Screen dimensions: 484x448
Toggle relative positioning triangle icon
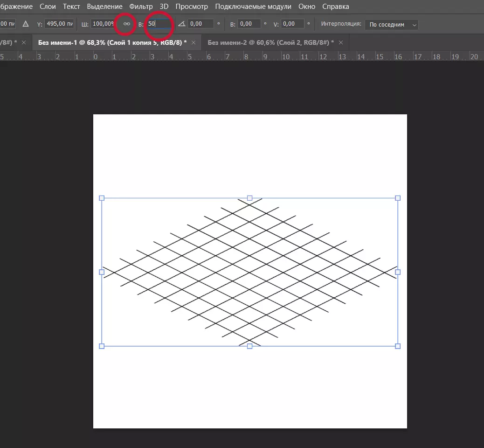(26, 24)
